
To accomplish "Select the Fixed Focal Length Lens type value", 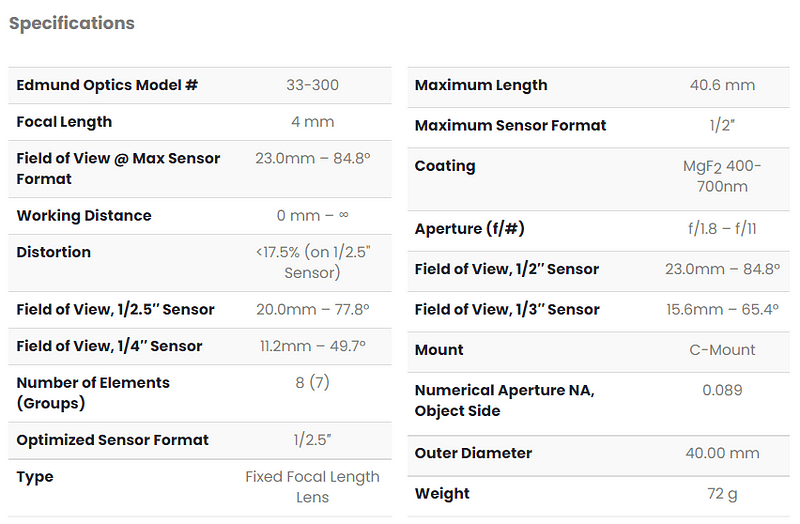I will pos(312,487).
